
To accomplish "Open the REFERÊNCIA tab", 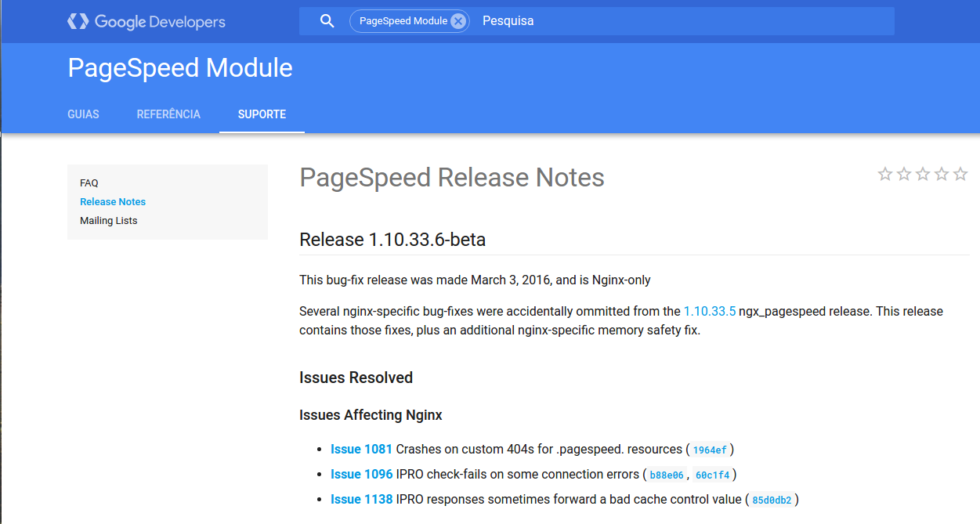I will pyautogui.click(x=168, y=114).
